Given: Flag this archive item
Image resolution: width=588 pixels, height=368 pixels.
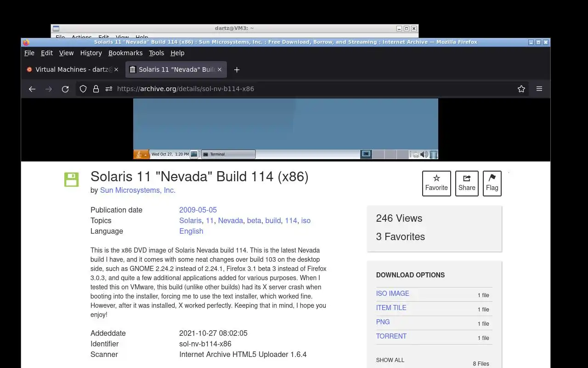Looking at the screenshot, I should [x=492, y=183].
